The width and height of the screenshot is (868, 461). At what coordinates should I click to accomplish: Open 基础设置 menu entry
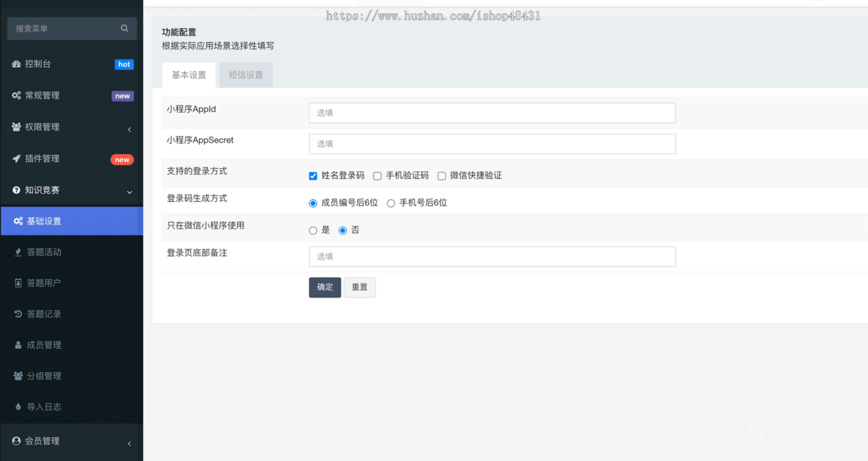[x=72, y=221]
